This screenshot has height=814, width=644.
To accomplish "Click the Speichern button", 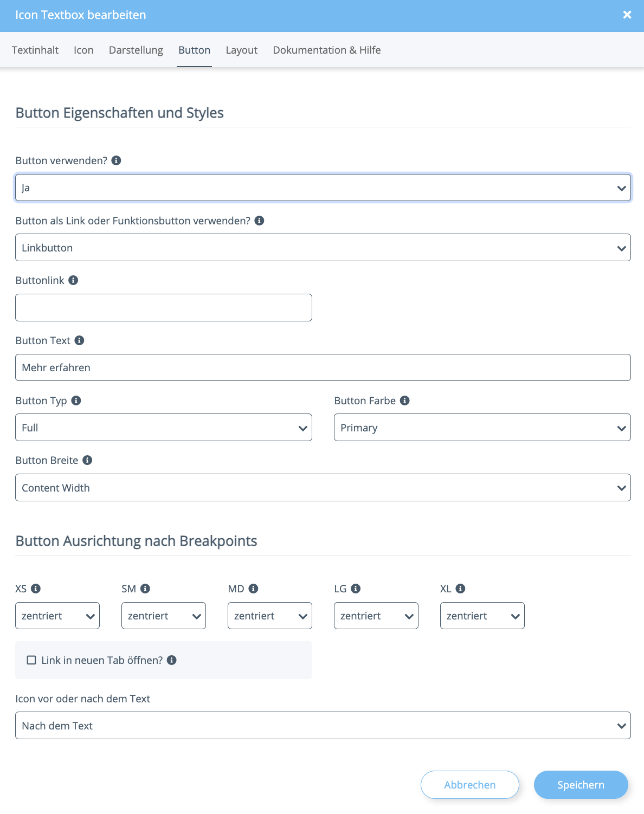I will coord(581,785).
